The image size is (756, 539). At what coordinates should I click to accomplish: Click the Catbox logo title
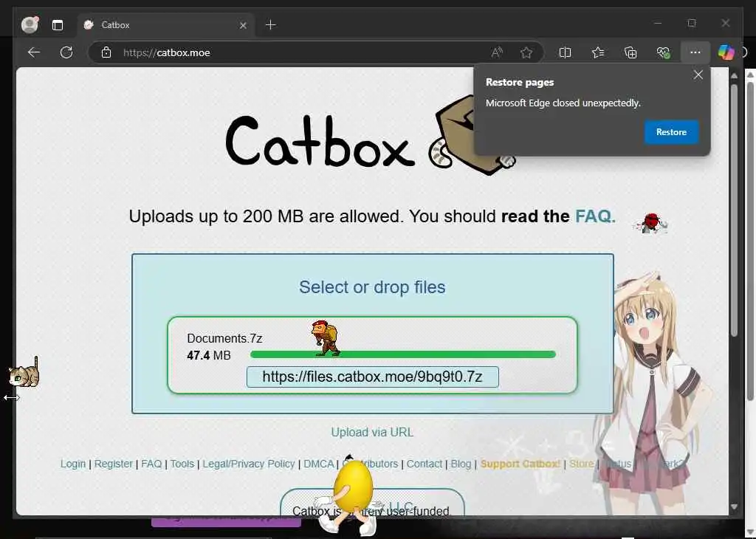[320, 142]
